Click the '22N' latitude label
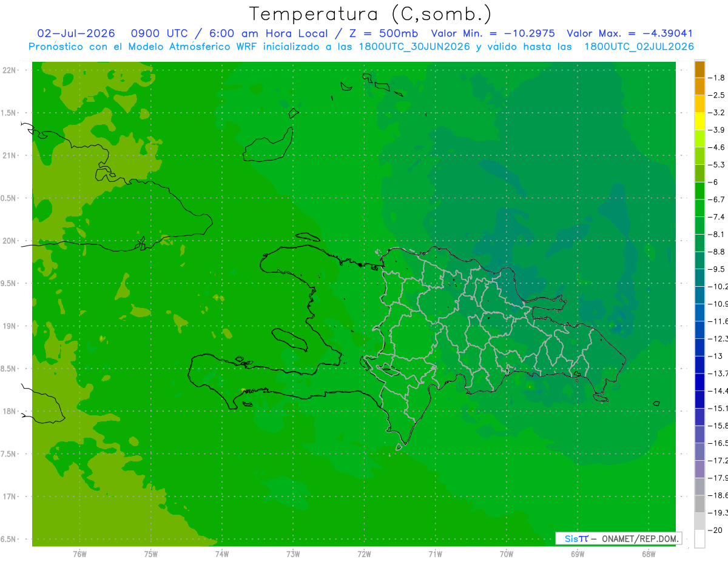728x562 pixels. [10, 70]
